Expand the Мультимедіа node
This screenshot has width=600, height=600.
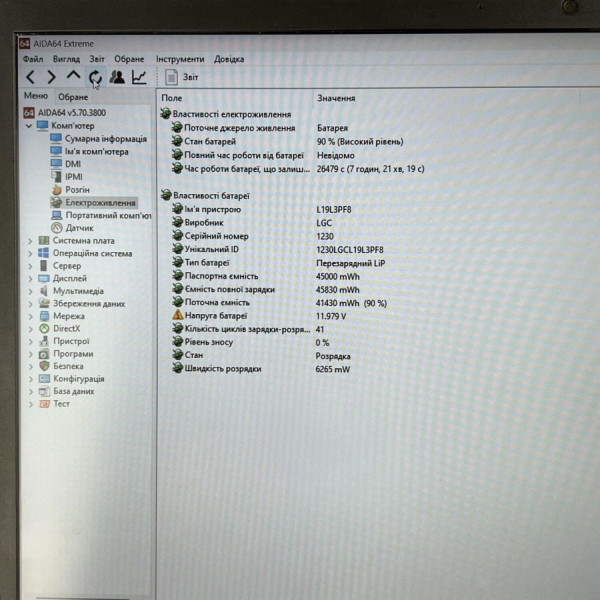[30, 291]
